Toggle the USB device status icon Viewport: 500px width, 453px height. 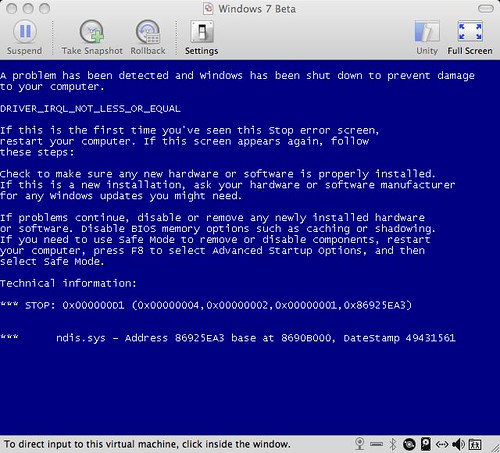pyautogui.click(x=376, y=444)
